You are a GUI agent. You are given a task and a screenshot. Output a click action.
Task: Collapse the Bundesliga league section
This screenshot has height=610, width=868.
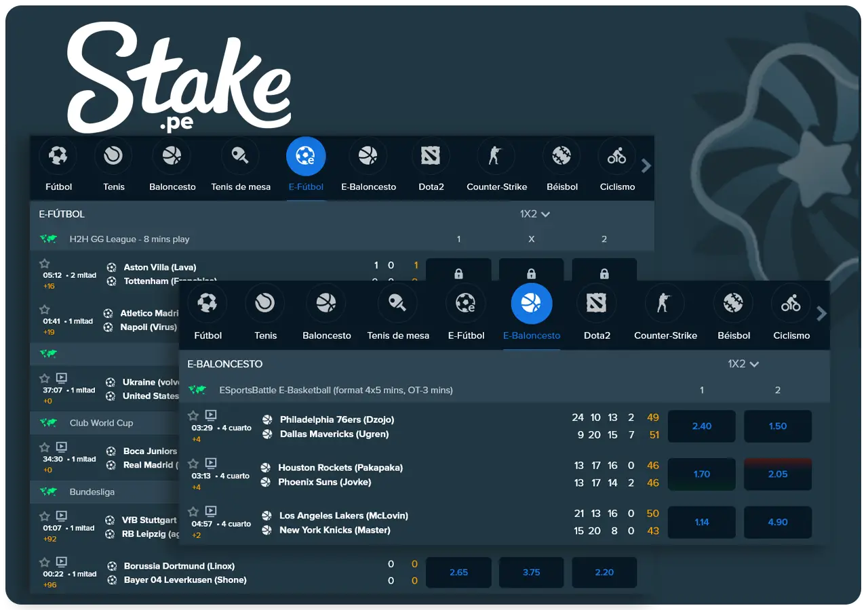tap(105, 492)
